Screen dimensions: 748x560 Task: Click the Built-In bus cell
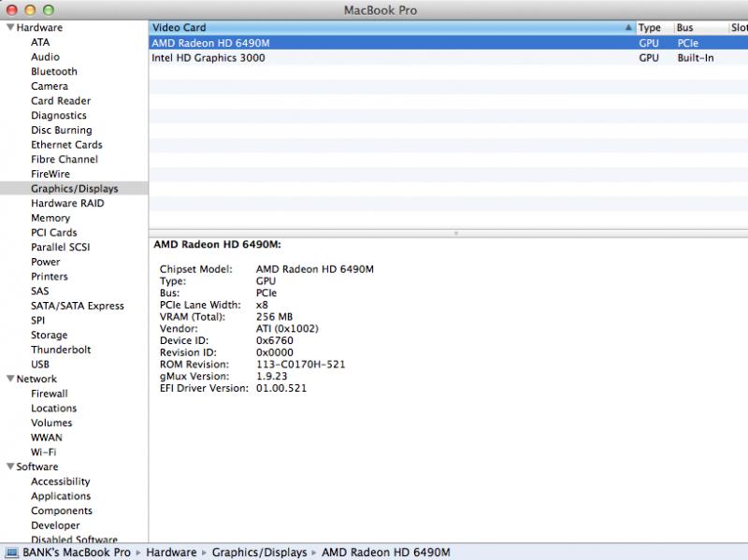coord(696,58)
